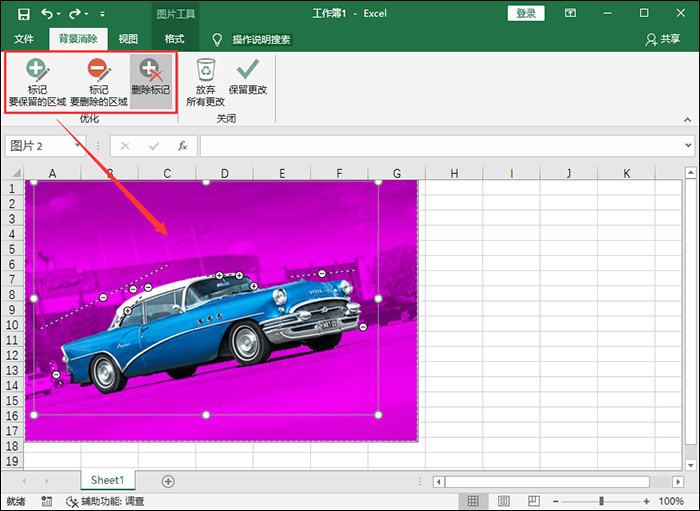
Task: Click horizontal scrollbar right arrow
Action: click(x=678, y=482)
